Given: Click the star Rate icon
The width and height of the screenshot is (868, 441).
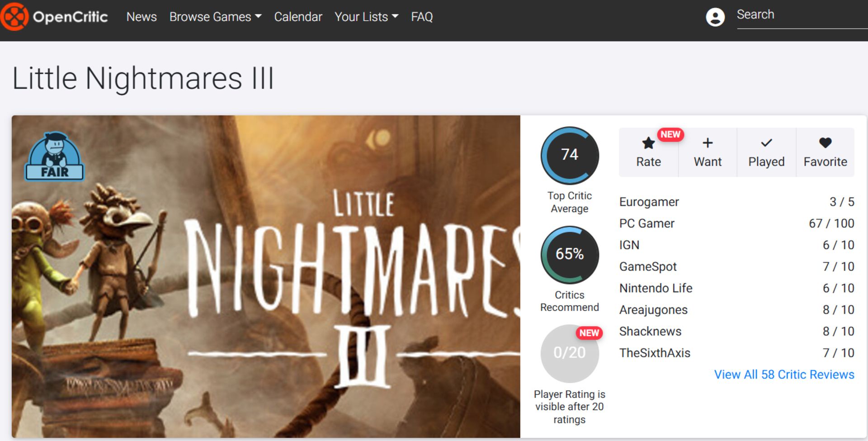Looking at the screenshot, I should click(648, 144).
